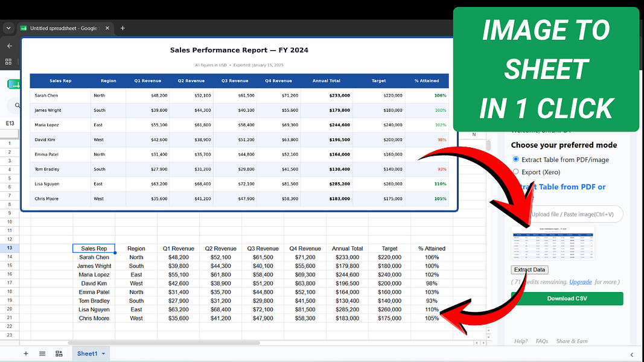Click the Download CSV button
Screen dimensions: 644x362
pos(567,299)
